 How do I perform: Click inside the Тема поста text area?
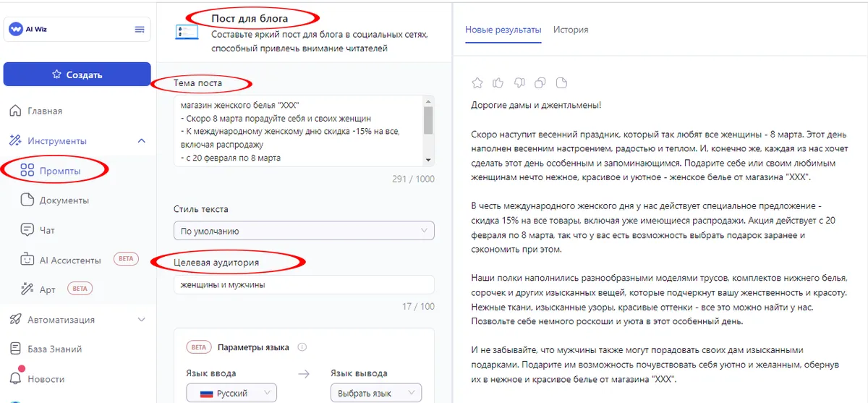tap(298, 130)
